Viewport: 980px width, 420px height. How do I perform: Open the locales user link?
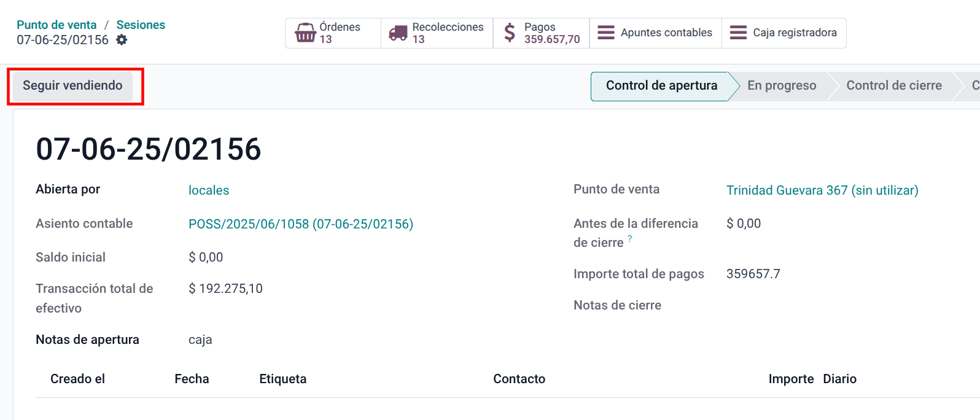coord(208,190)
